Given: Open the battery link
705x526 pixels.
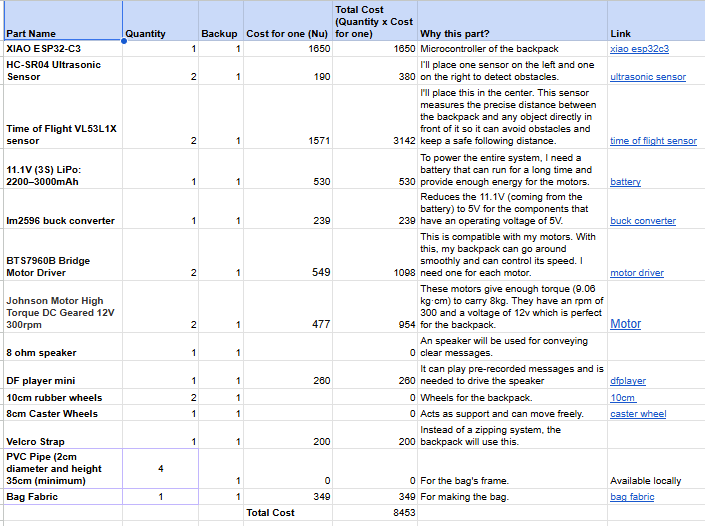Looking at the screenshot, I should (625, 182).
